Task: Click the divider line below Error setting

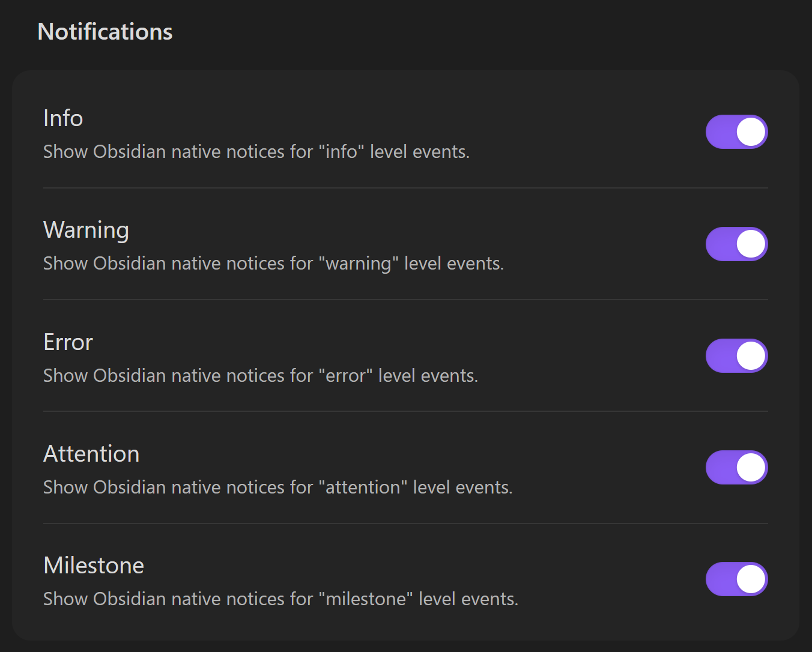Action: 405,411
